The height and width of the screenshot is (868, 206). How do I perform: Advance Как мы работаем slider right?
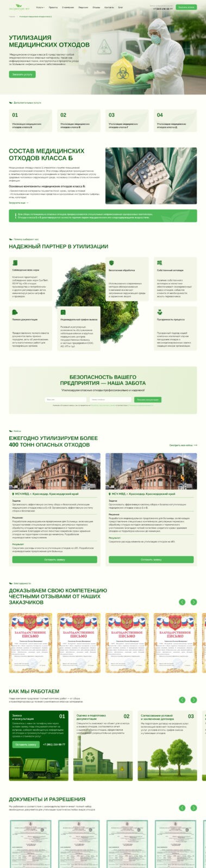click(193, 700)
